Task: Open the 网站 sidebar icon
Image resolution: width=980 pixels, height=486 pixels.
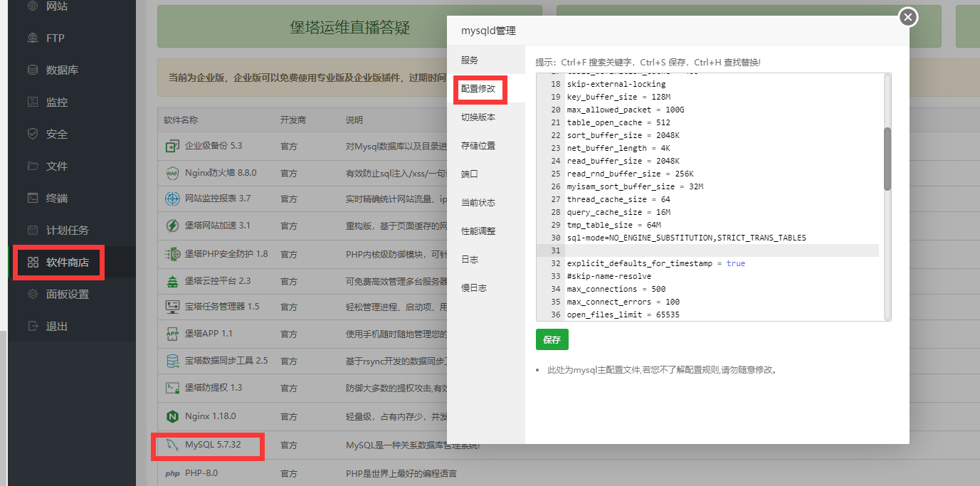Action: click(32, 6)
